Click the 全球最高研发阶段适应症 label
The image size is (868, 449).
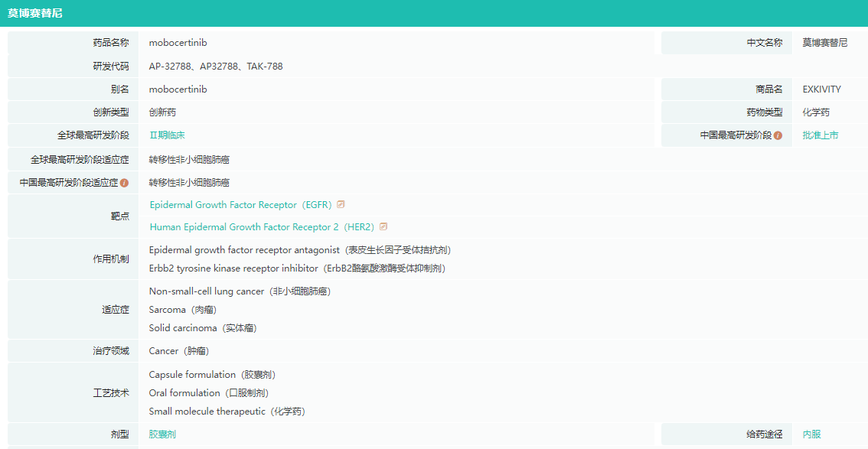(80, 159)
